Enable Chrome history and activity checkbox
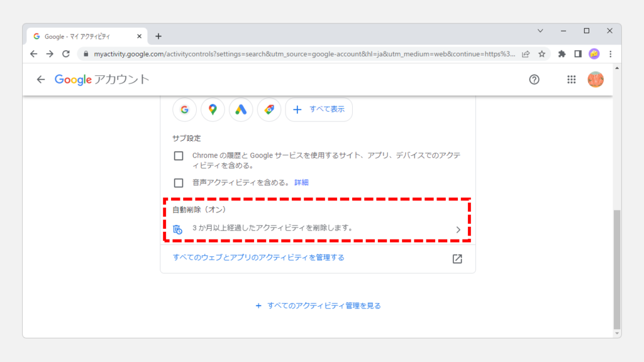Viewport: 644px width, 362px height. coord(179,156)
